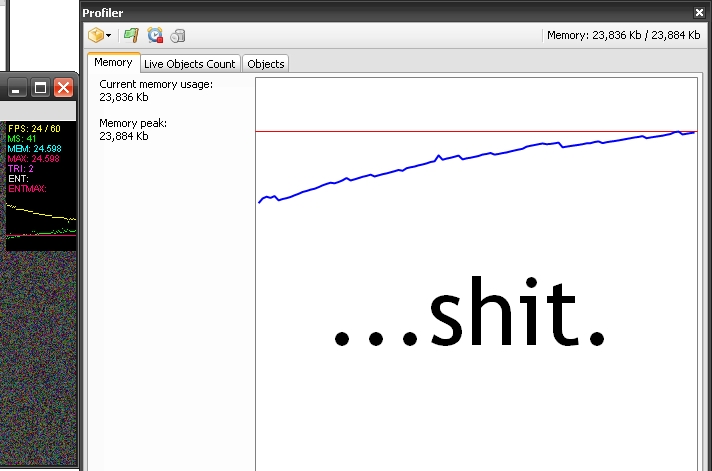Close the left application window
Viewport: 712px width, 471px height.
[64, 88]
